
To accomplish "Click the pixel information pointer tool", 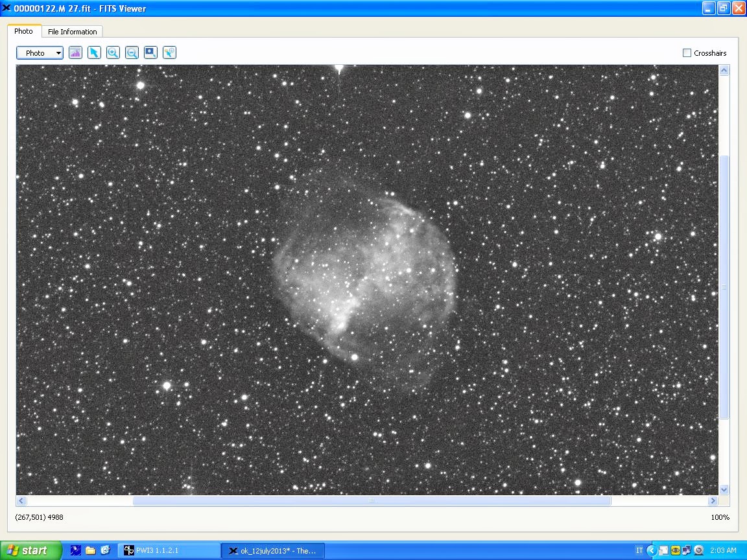I will click(169, 52).
